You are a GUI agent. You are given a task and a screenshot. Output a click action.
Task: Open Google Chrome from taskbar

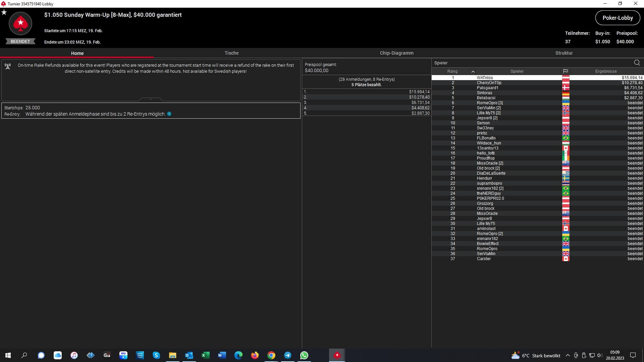click(x=271, y=355)
